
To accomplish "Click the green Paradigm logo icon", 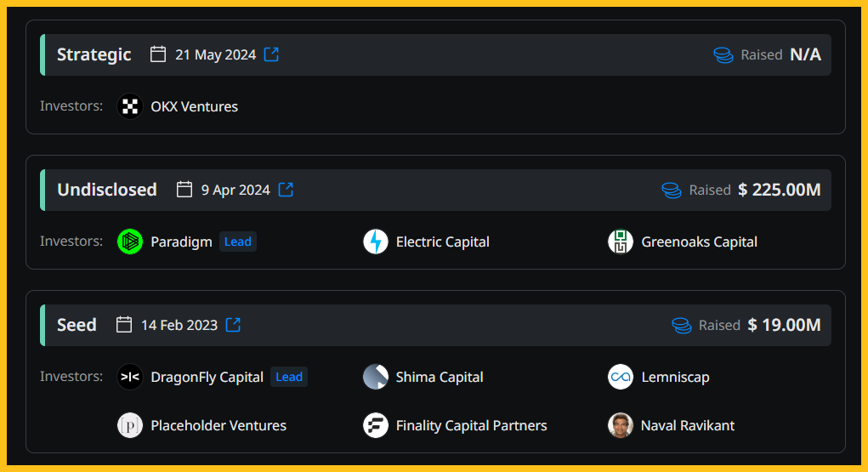I will (x=130, y=242).
